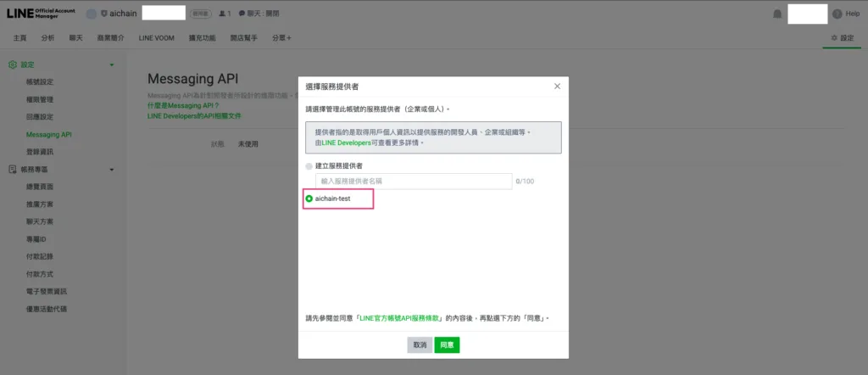The width and height of the screenshot is (868, 375).
Task: Click the 設定 gear icon in sidebar
Action: 13,64
